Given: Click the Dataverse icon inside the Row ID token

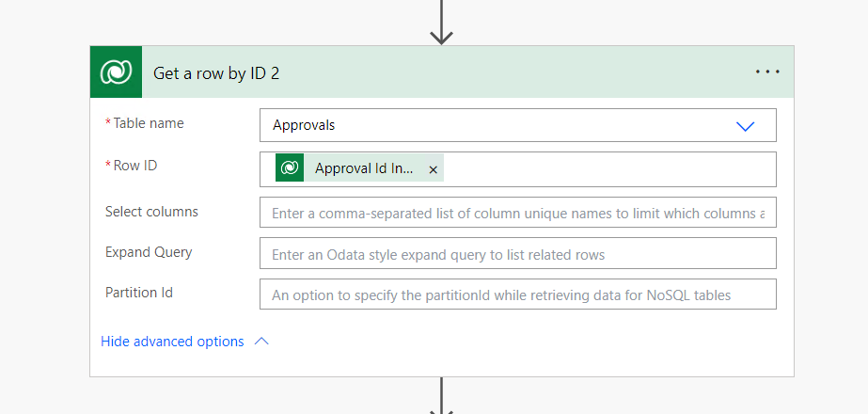Looking at the screenshot, I should coord(290,167).
